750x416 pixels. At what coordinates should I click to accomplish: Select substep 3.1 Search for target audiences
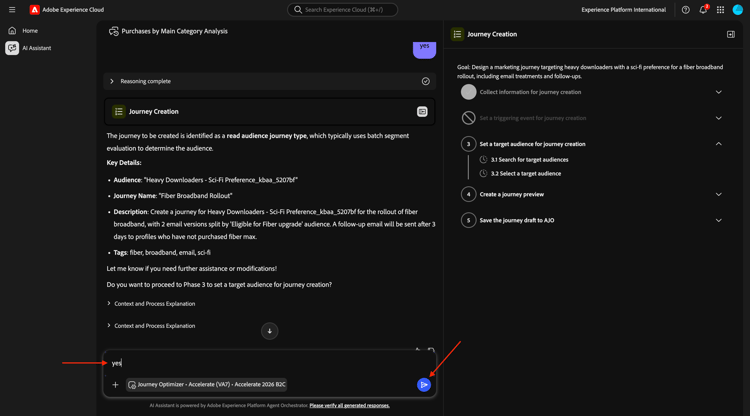coord(529,160)
